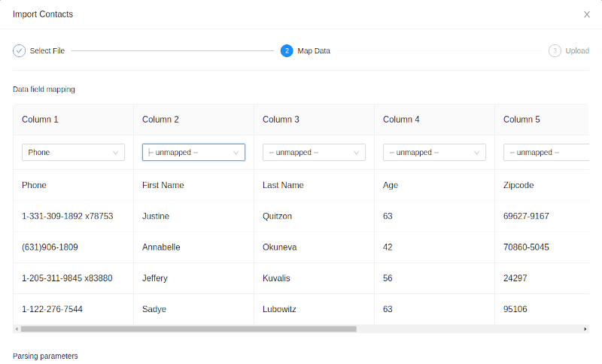Select the Upload step label
The height and width of the screenshot is (364, 602).
tap(577, 50)
